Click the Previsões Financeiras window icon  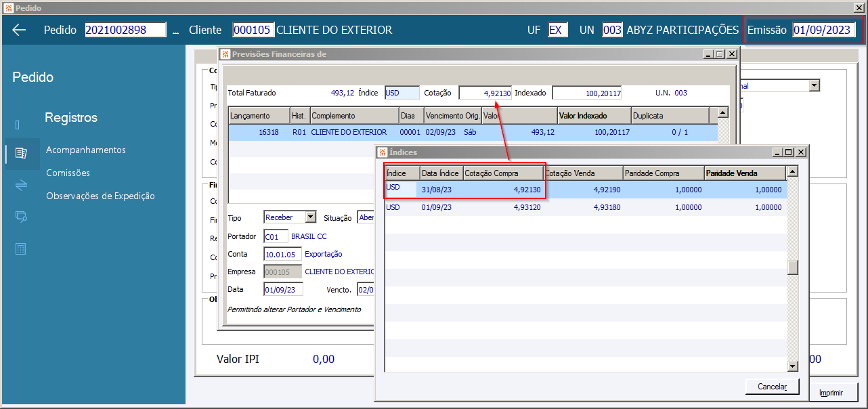[225, 54]
